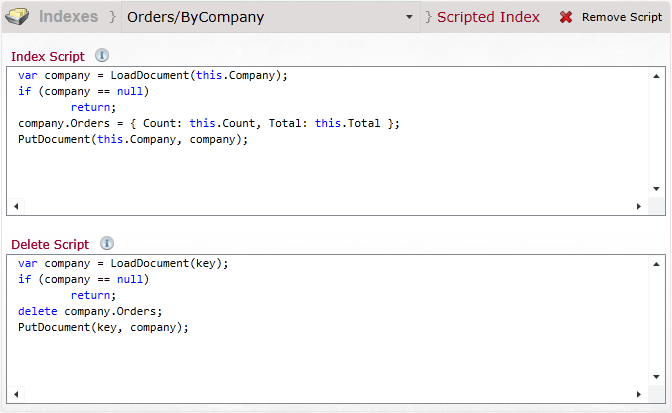Click the Index Script scroll up arrow

pyautogui.click(x=656, y=76)
